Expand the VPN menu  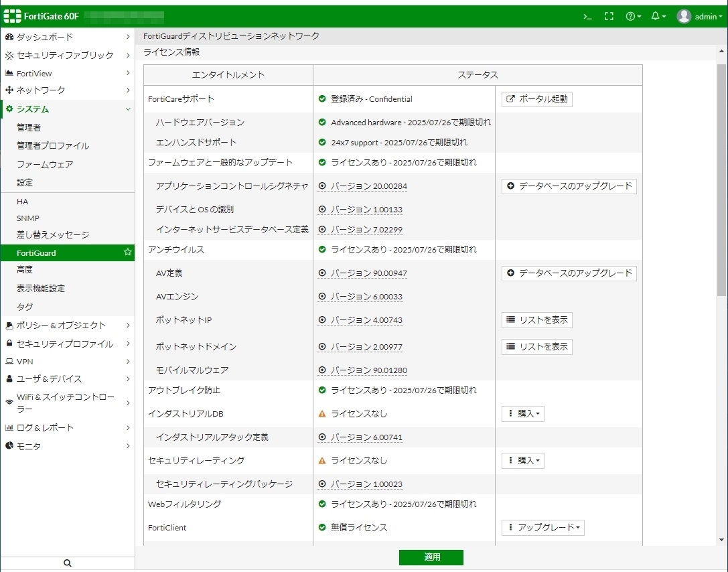(x=68, y=361)
